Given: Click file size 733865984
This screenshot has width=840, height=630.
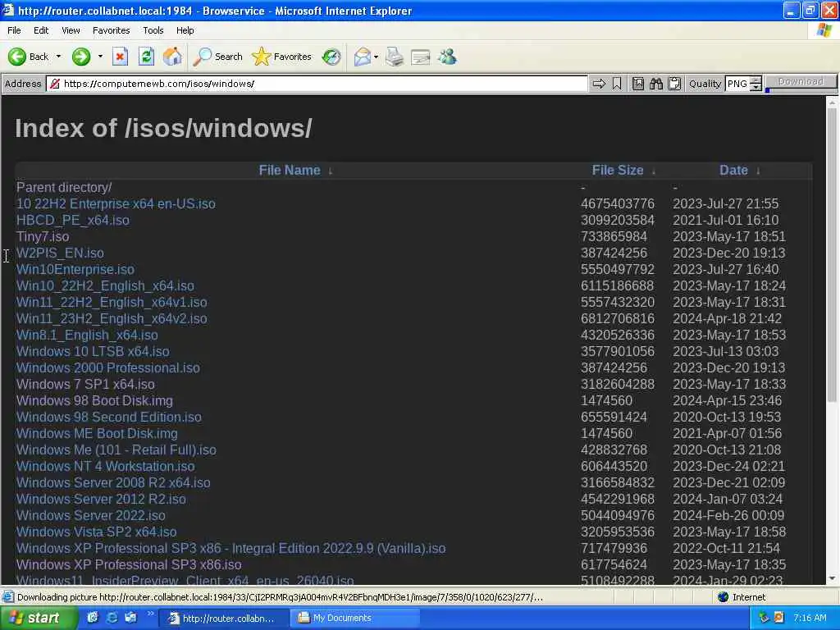Looking at the screenshot, I should tap(614, 237).
